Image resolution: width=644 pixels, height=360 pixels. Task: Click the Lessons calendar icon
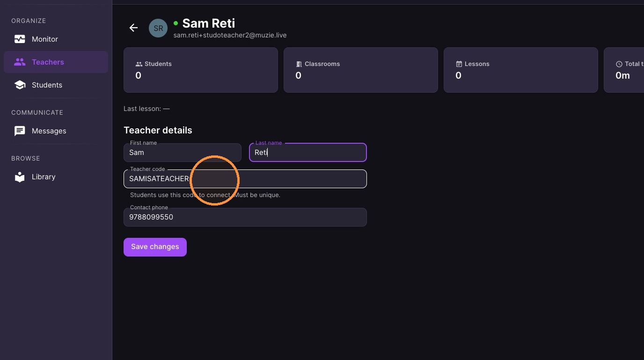point(459,64)
